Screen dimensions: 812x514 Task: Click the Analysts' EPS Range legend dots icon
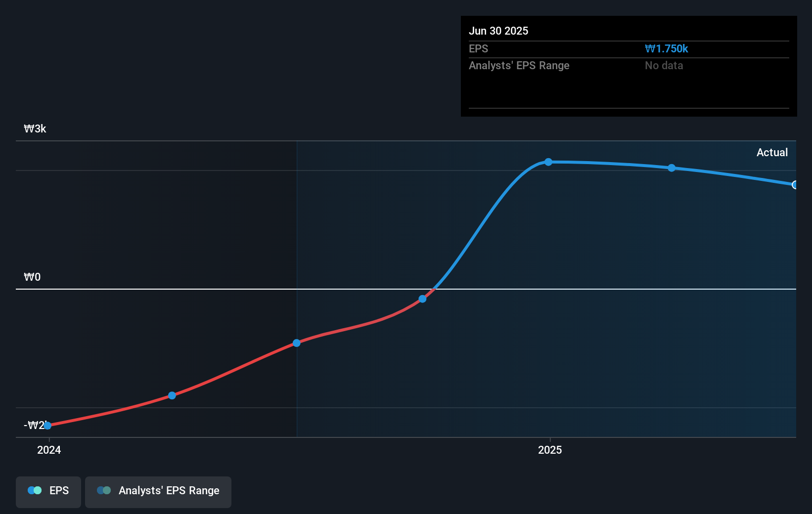coord(103,490)
